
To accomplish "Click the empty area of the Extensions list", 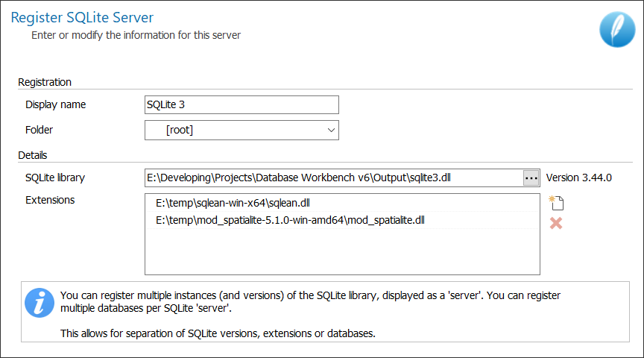I will [x=342, y=251].
